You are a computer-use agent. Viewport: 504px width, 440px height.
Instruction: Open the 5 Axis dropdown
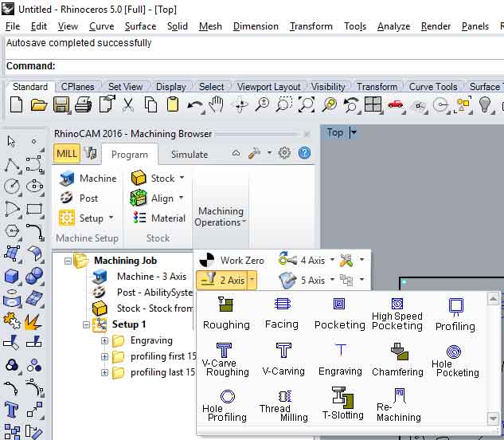pyautogui.click(x=332, y=280)
